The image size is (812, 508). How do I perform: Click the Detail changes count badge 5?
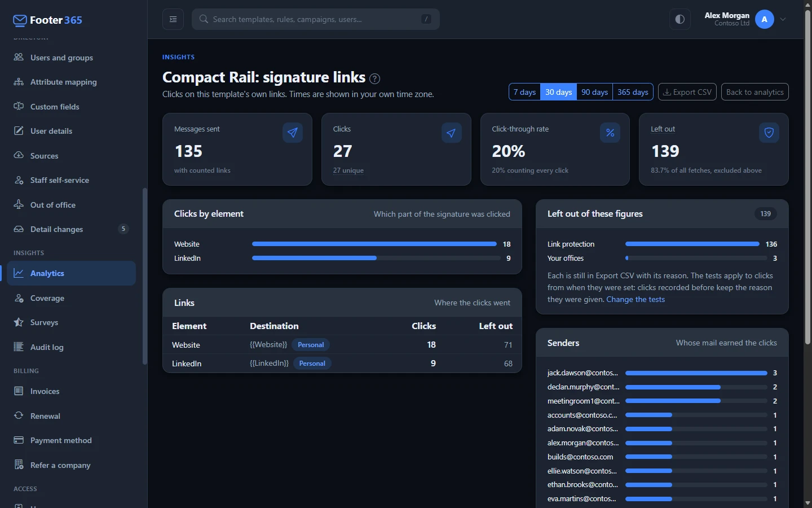123,229
